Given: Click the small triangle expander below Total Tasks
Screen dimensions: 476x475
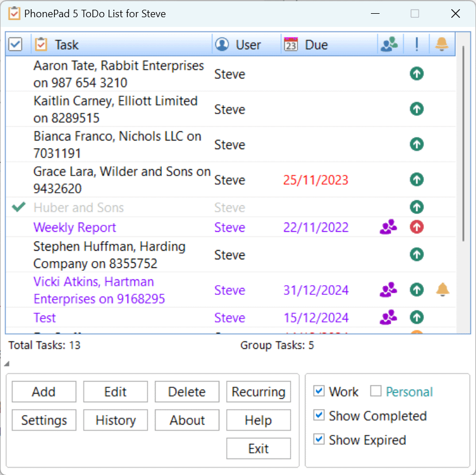Looking at the screenshot, I should [7, 363].
